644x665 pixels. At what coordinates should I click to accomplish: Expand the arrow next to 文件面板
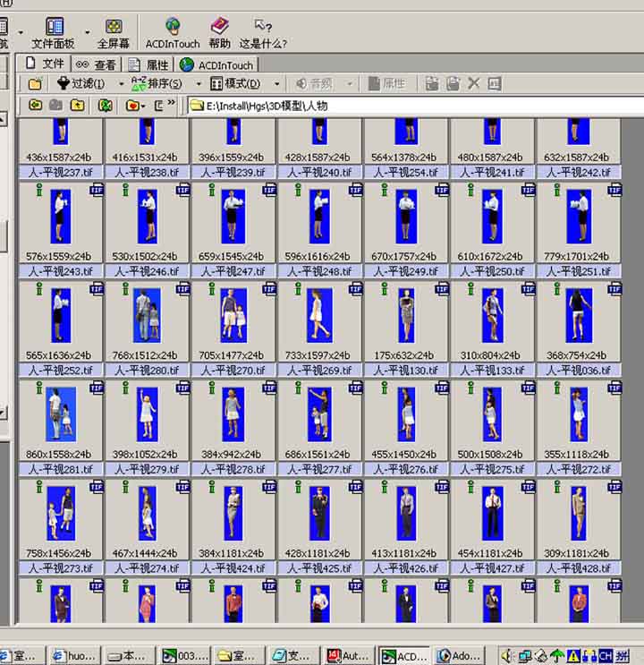88,31
